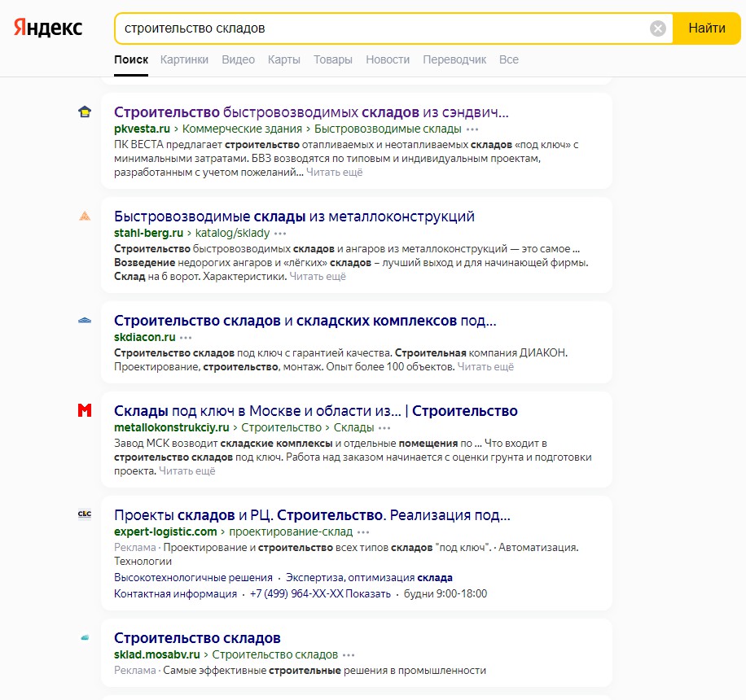Open the Коммерческие здания breadcrumb

242,129
